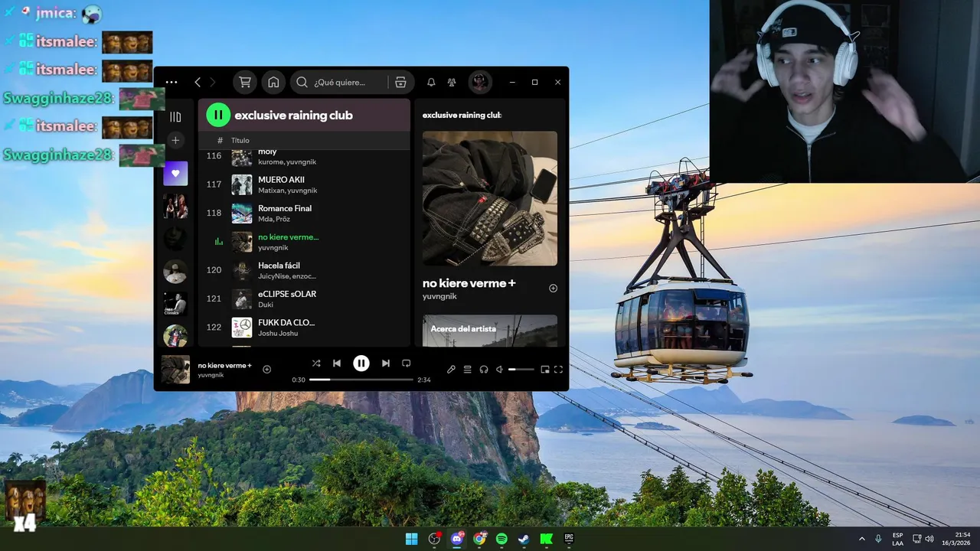
Task: Open Kick app from taskbar
Action: (x=547, y=539)
